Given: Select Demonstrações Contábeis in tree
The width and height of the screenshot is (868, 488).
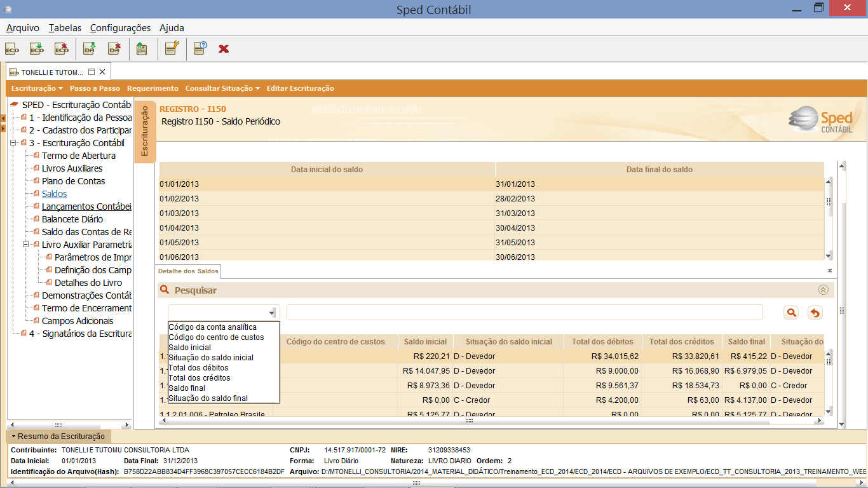Looking at the screenshot, I should [x=86, y=295].
